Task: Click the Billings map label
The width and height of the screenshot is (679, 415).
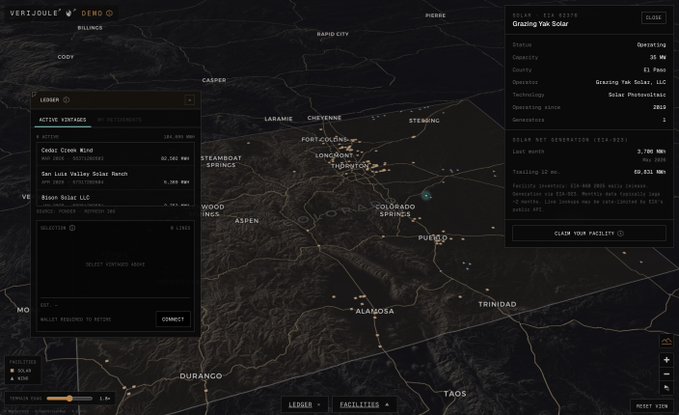Action: click(x=90, y=28)
